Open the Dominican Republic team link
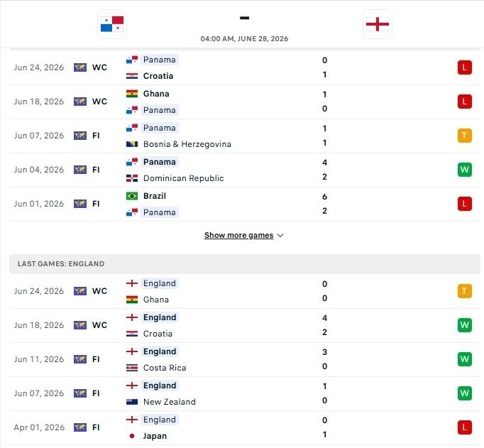The height and width of the screenshot is (448, 484). click(183, 178)
